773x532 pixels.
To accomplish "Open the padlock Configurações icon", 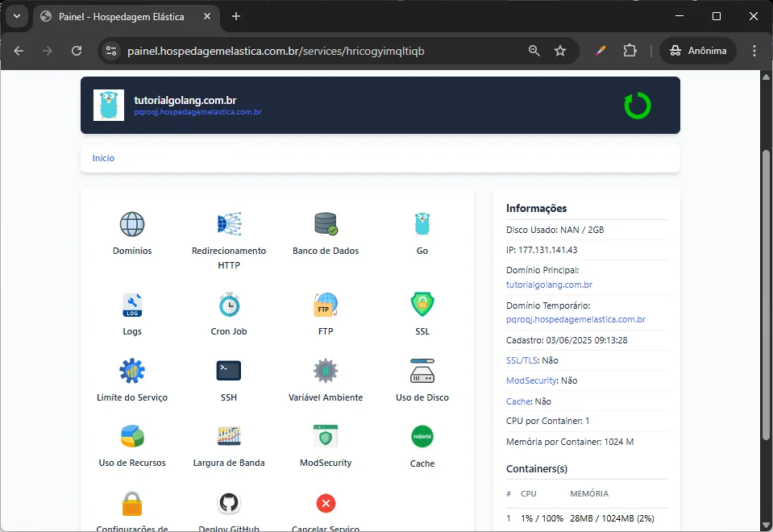I will coord(132,504).
